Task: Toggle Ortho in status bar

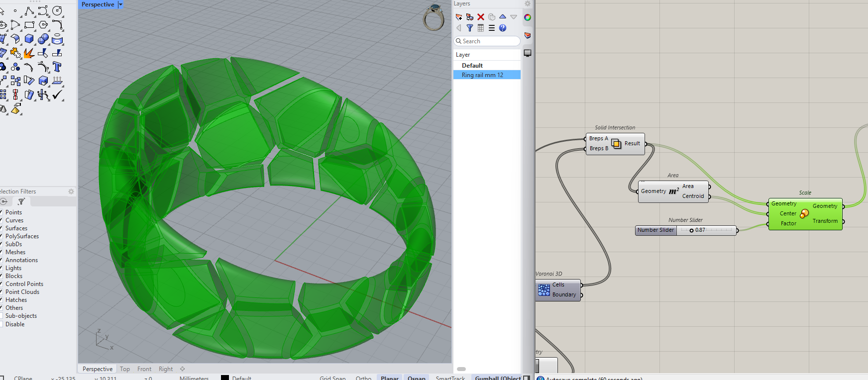Action: pos(363,378)
